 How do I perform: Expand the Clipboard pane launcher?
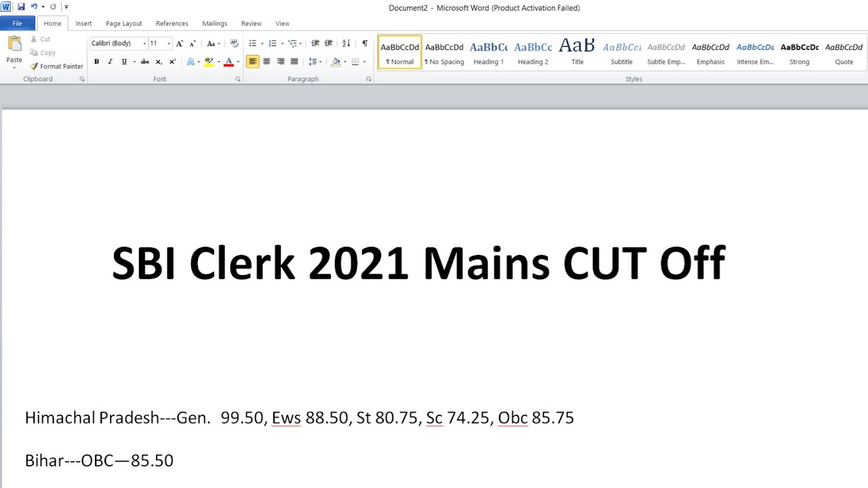tap(82, 79)
